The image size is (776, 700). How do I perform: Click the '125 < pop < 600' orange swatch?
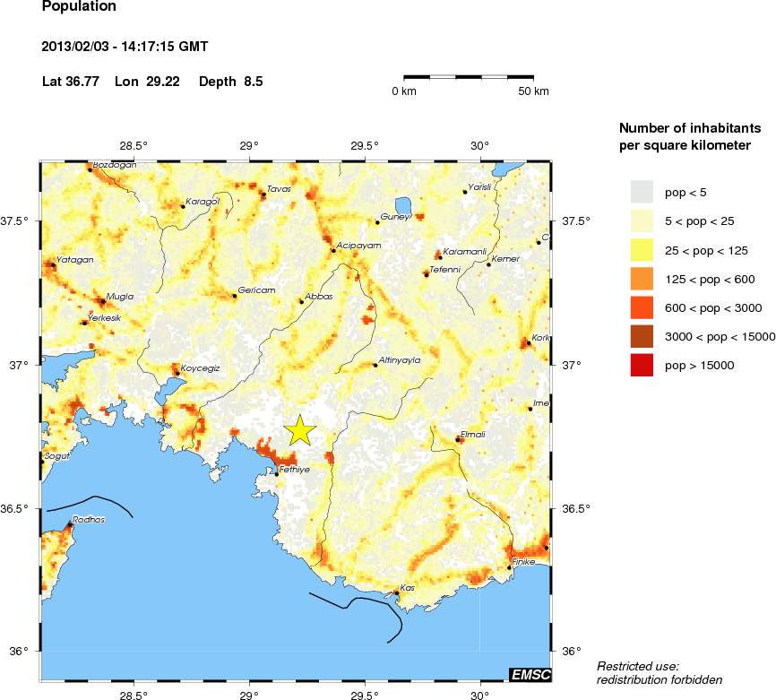pos(642,279)
